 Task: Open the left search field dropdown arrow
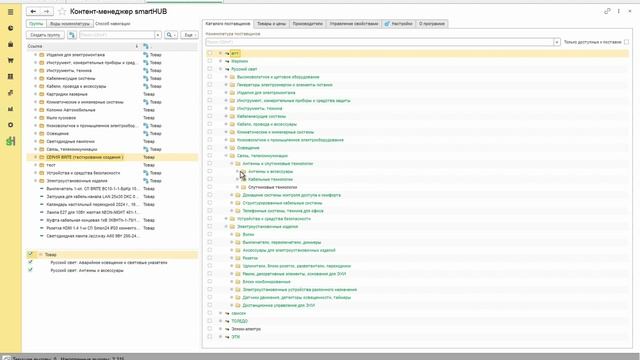(158, 35)
